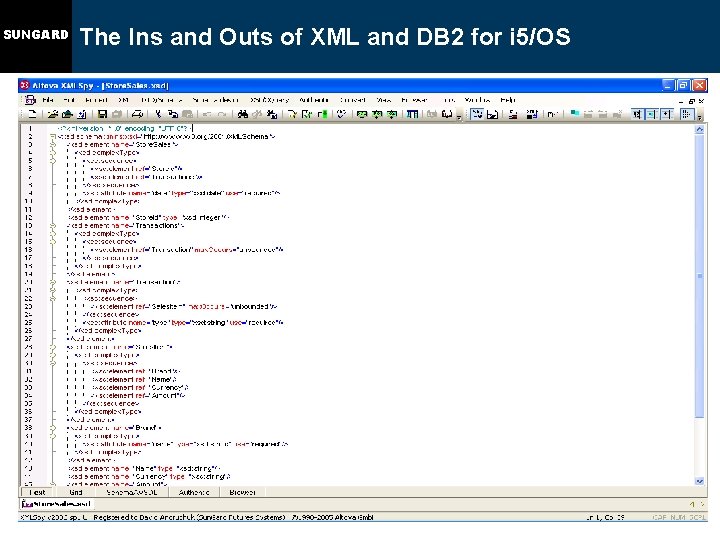Switch to the Browser view tab
Screen dimensions: 720x540
click(x=242, y=492)
